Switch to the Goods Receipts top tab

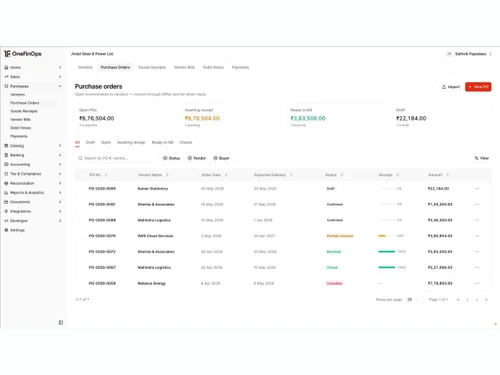pyautogui.click(x=152, y=67)
